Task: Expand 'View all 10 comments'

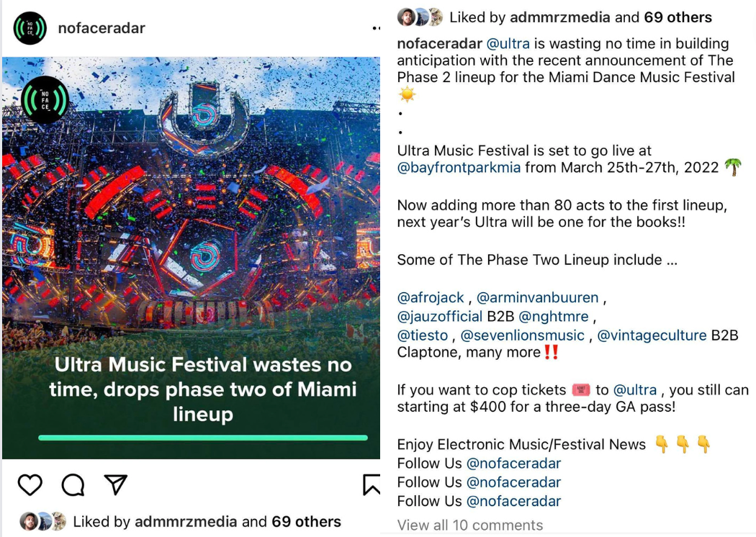Action: pyautogui.click(x=470, y=525)
